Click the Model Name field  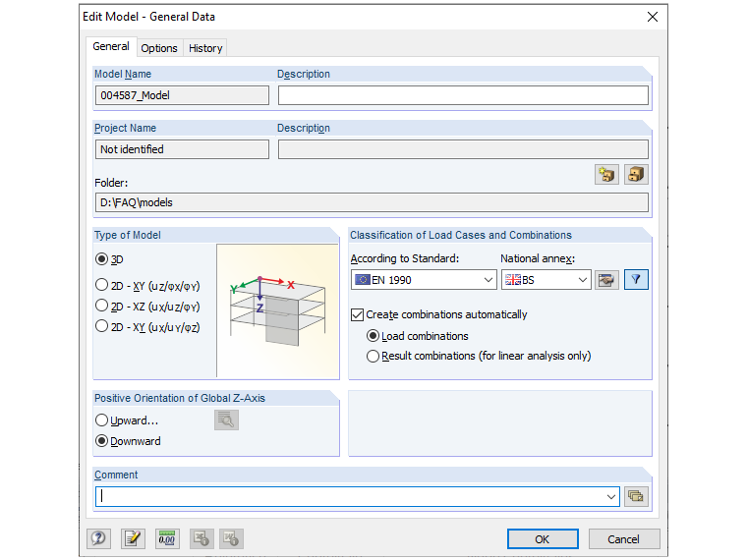[182, 95]
